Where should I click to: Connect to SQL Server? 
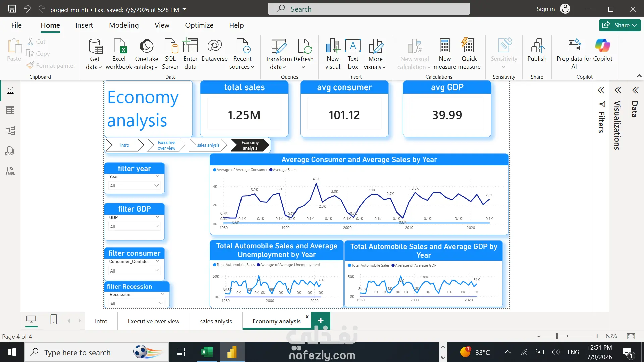170,54
